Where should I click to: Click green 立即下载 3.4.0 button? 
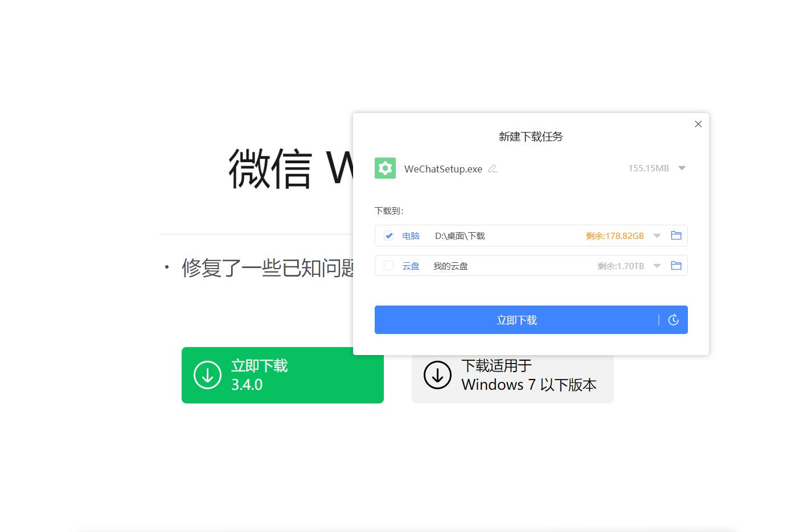tap(282, 375)
